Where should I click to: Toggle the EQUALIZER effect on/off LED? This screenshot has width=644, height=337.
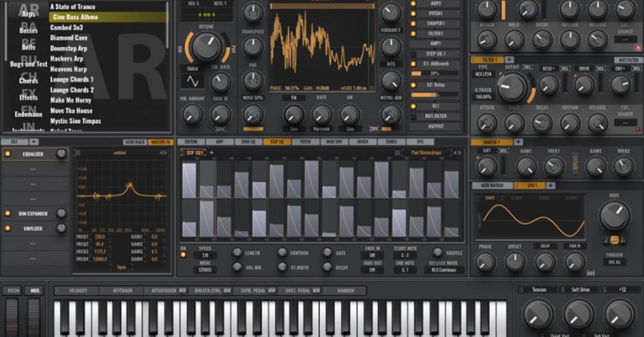pos(8,154)
